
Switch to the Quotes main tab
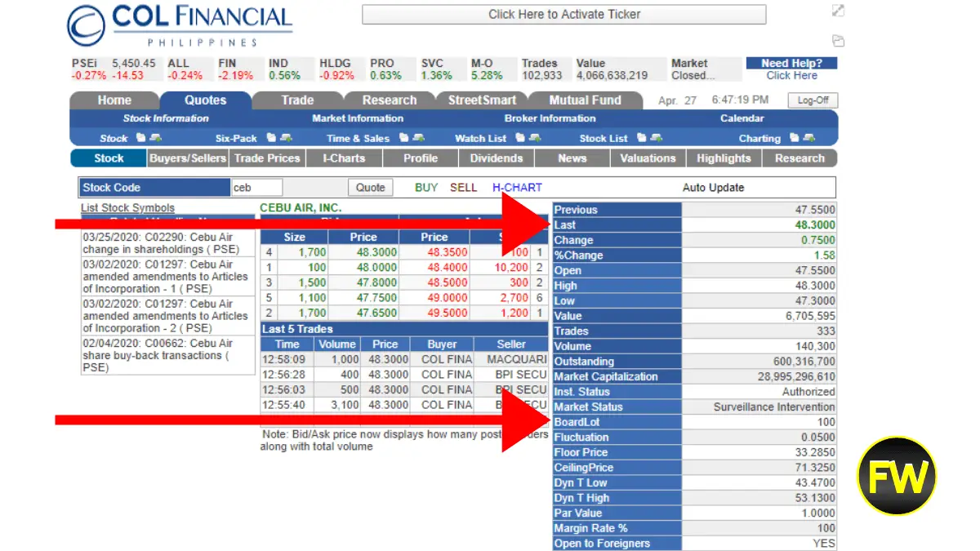pos(206,100)
